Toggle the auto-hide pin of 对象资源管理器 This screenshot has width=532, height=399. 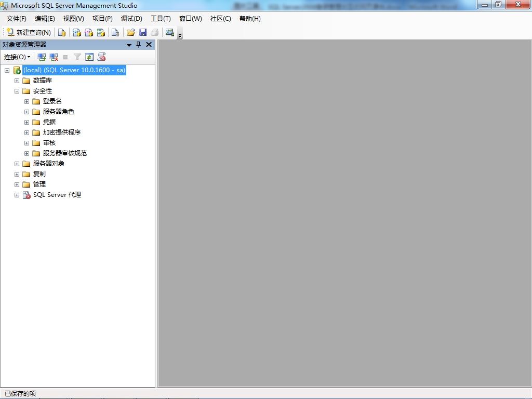(x=138, y=45)
